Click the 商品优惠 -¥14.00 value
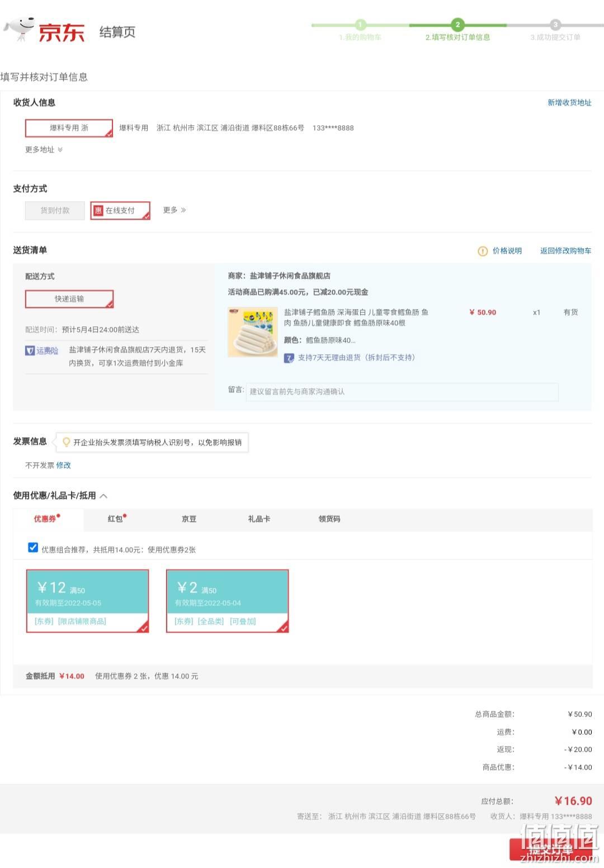The height and width of the screenshot is (868, 604). point(578,767)
